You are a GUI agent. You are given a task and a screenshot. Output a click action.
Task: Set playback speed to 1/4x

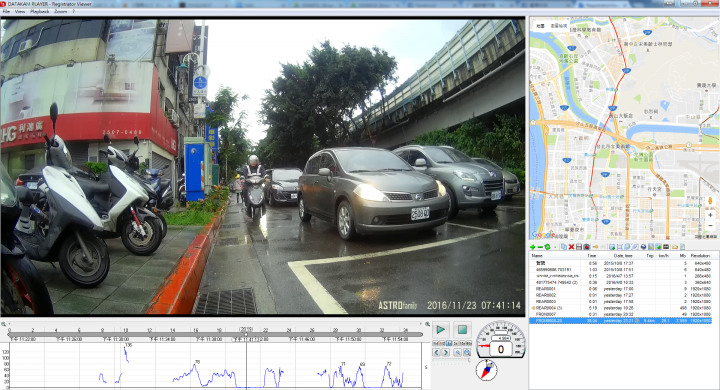coord(435,343)
